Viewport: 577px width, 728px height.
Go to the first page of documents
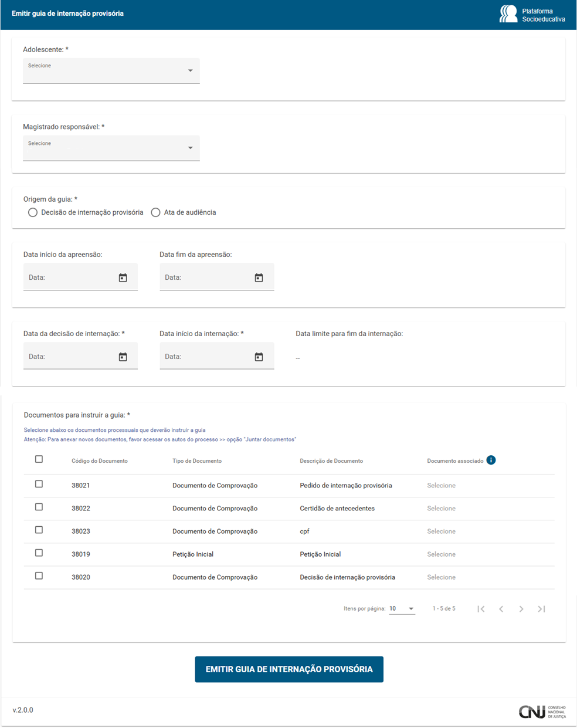click(x=481, y=609)
